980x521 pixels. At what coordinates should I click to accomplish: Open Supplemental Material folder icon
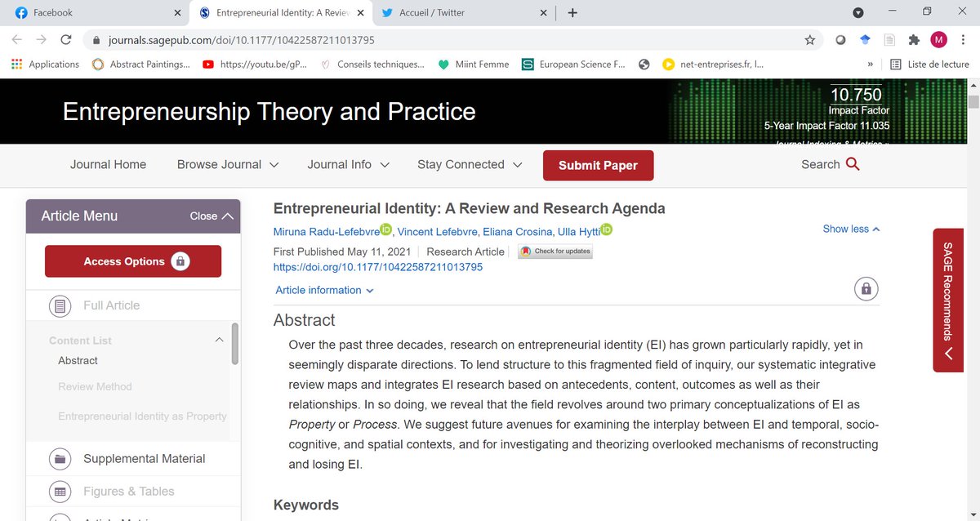tap(60, 459)
